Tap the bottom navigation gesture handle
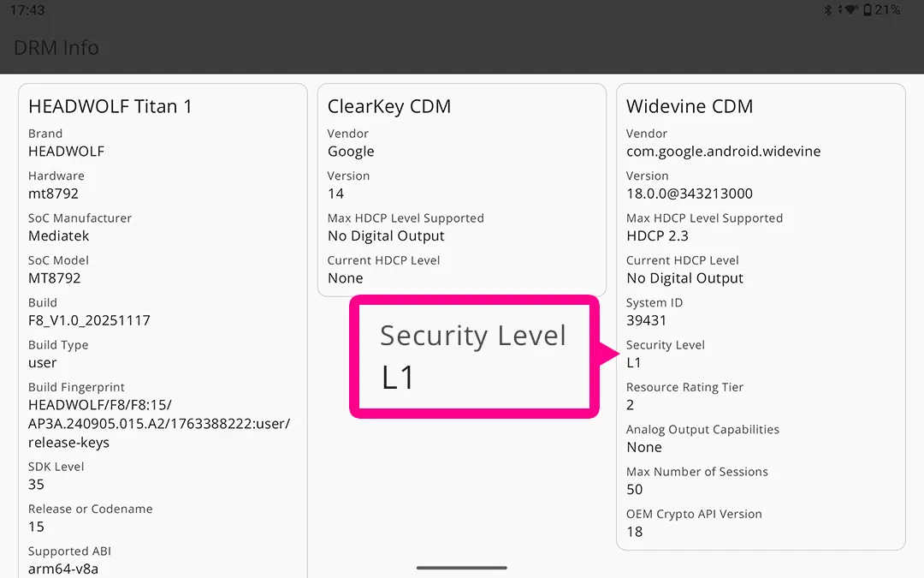 (x=462, y=567)
